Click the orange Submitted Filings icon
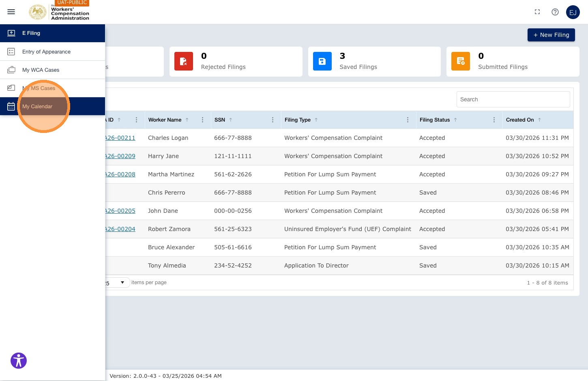The height and width of the screenshot is (381, 588). pyautogui.click(x=461, y=61)
